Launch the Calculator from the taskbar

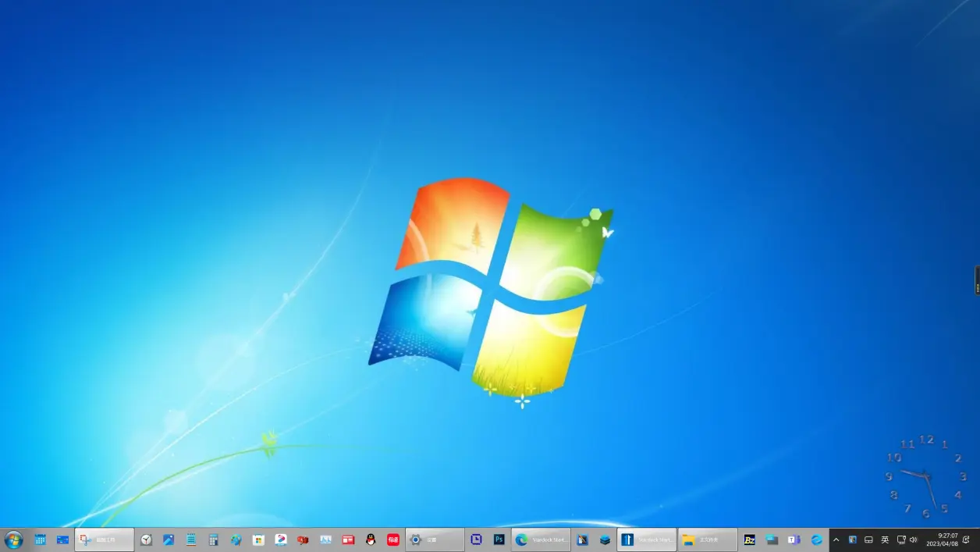(214, 540)
